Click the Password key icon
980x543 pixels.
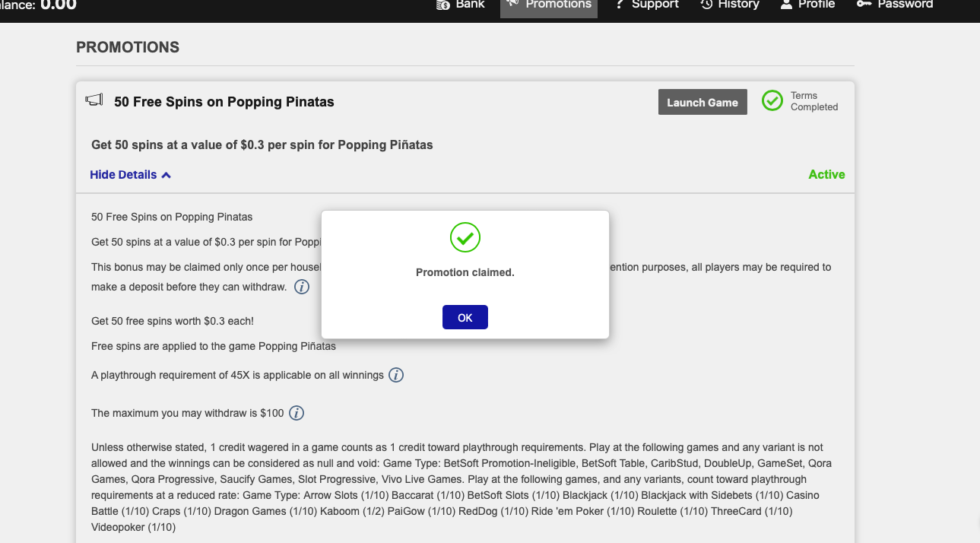tap(864, 5)
